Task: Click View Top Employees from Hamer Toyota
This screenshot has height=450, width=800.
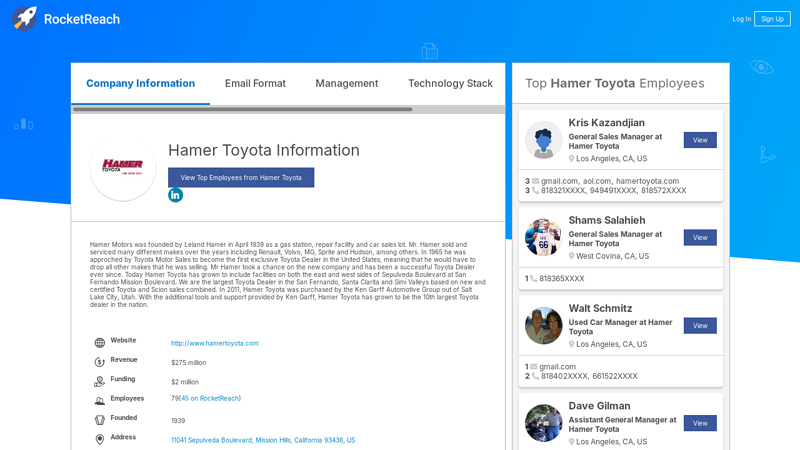Action: tap(241, 178)
